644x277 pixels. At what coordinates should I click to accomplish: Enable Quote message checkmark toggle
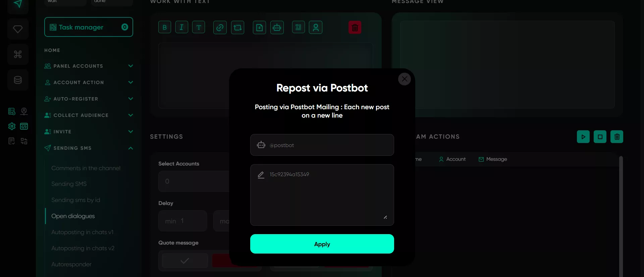[x=185, y=261]
